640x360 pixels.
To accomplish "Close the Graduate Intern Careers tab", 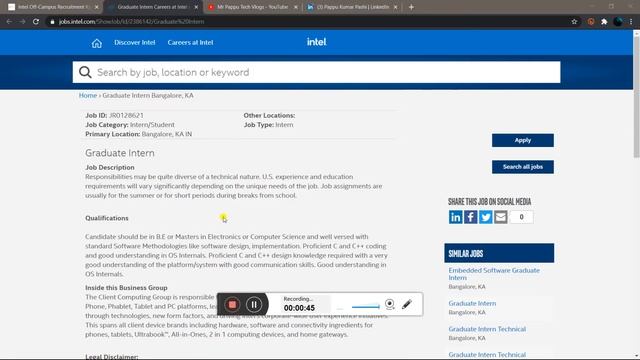I will point(196,7).
